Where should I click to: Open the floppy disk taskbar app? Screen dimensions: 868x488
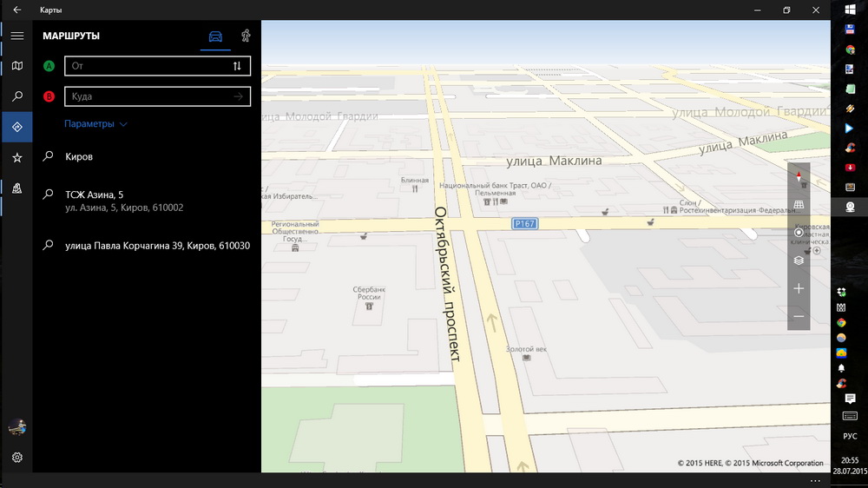850,30
